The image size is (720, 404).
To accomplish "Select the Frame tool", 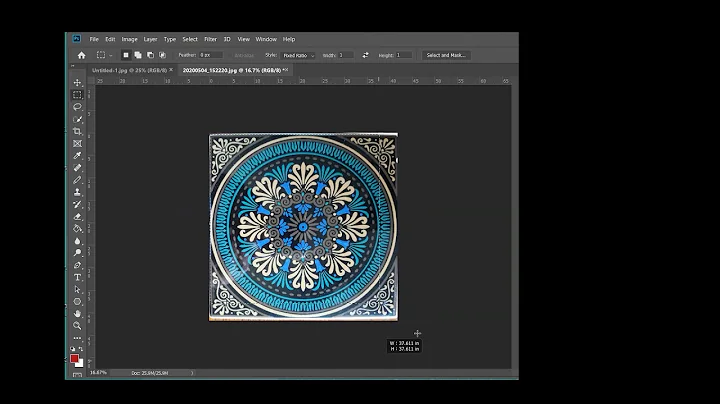I will 77,144.
